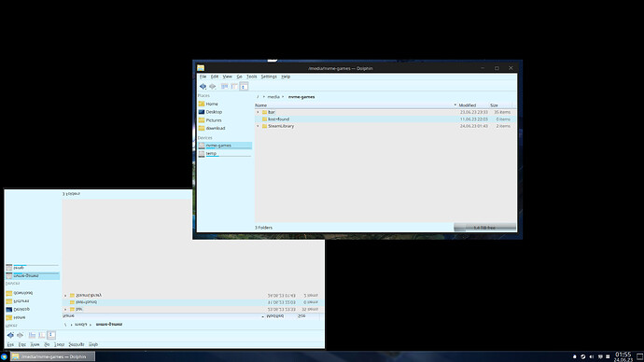This screenshot has width=644, height=362.
Task: Expand the SteamLibrary folder tree arrow
Action: 258,126
